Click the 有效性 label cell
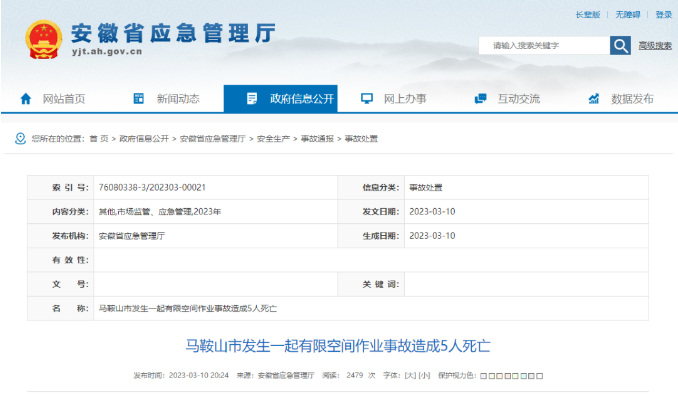Screen dimensions: 678x394 [x=61, y=260]
